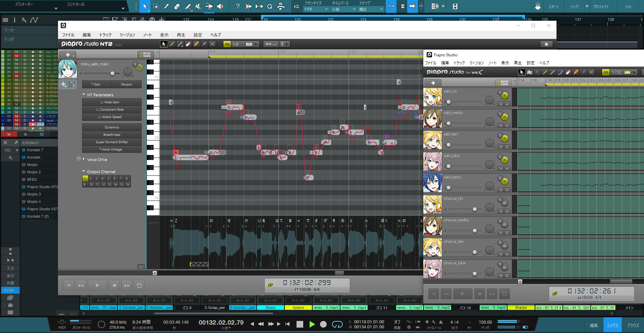The height and width of the screenshot is (333, 644).
Task: Expand the Voice Drive section
Action: pos(84,159)
